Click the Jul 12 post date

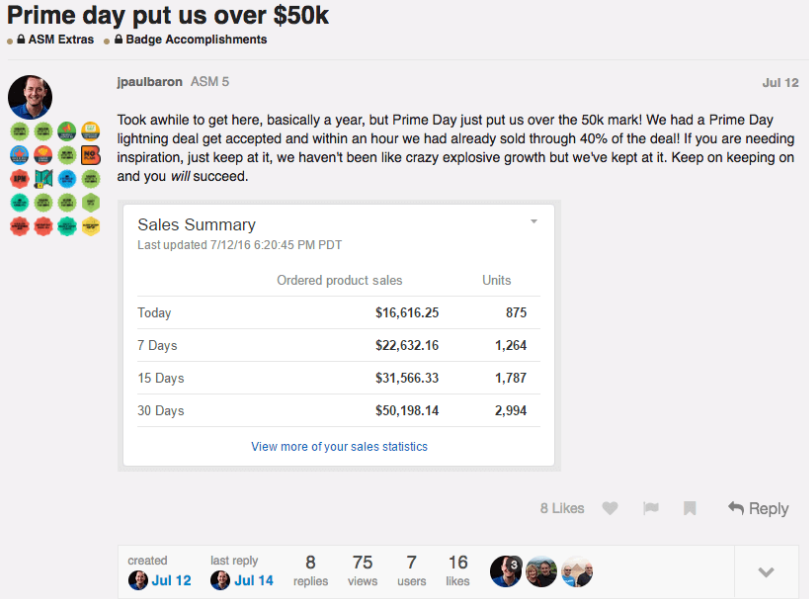tap(780, 83)
